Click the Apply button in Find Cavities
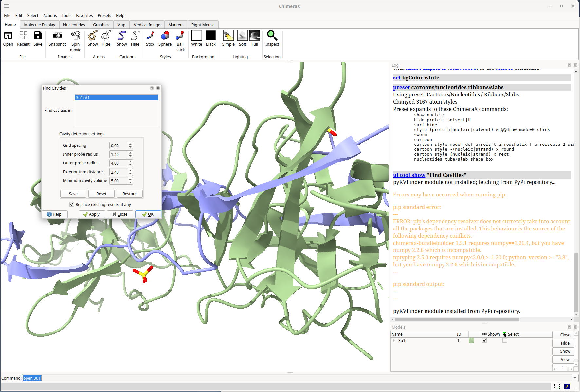580x392 pixels. pyautogui.click(x=92, y=214)
